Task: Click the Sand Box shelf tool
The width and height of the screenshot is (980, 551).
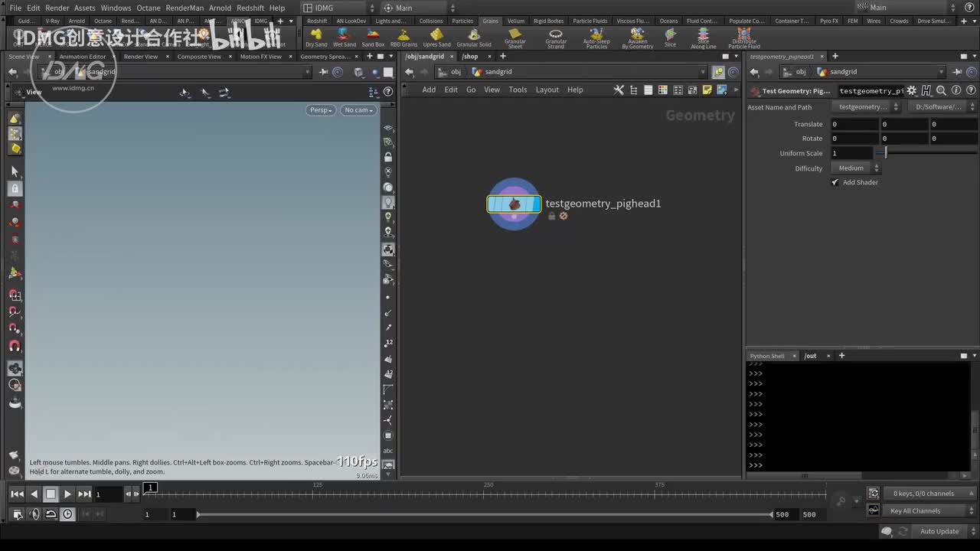Action: click(x=373, y=37)
